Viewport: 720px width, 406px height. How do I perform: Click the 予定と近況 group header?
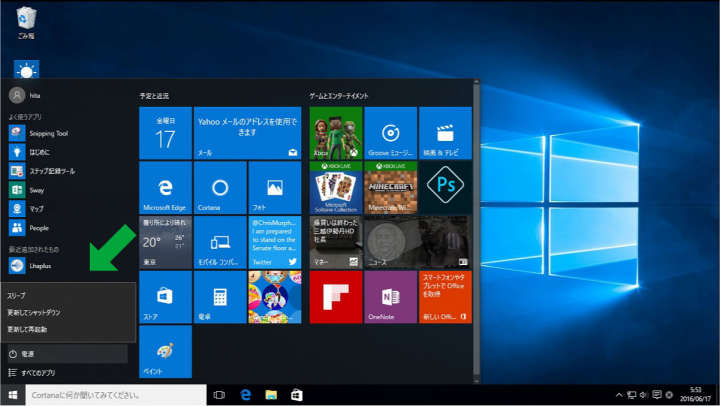pyautogui.click(x=154, y=96)
